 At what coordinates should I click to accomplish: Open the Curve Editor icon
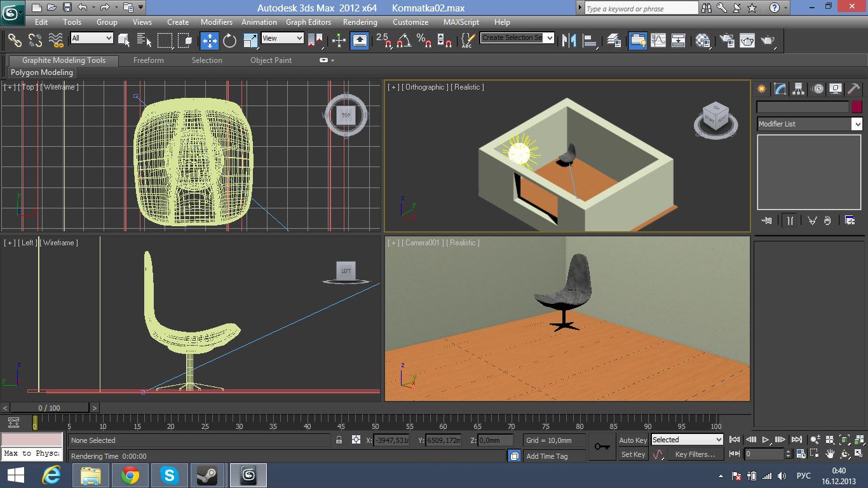[x=658, y=41]
